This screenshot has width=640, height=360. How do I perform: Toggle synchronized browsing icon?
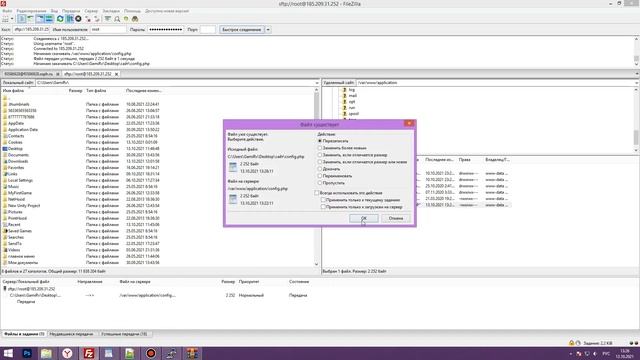click(x=126, y=19)
